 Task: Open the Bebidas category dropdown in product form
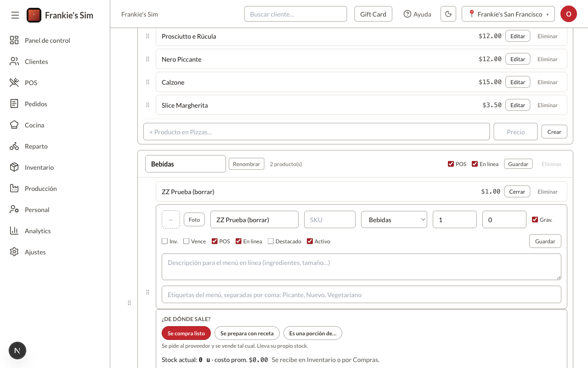click(394, 219)
